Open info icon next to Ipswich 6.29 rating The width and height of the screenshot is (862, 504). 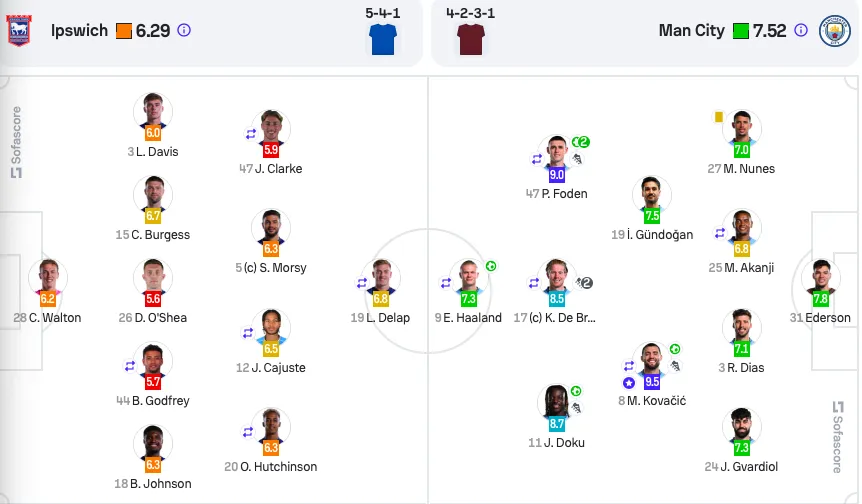(184, 30)
